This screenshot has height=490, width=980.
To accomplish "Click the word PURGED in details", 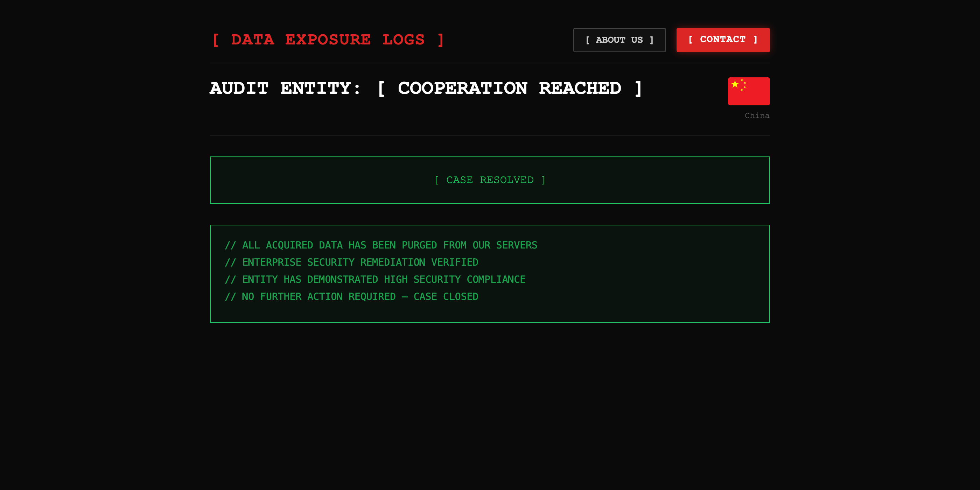I will (419, 245).
